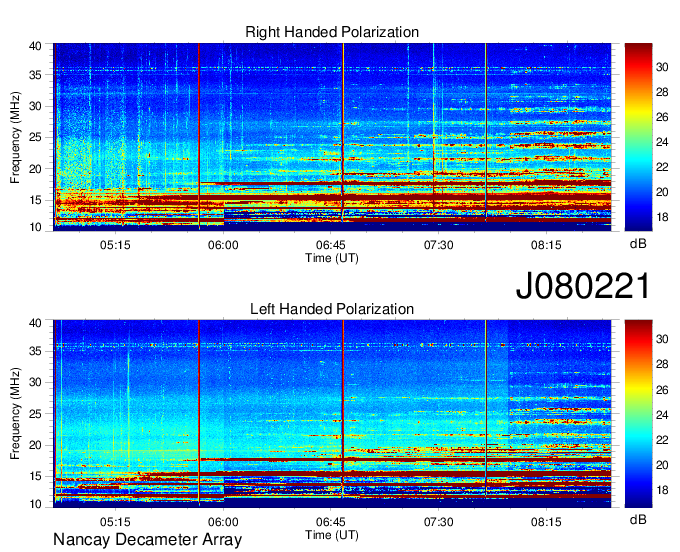Click the 15 MHz tick of left-handed plot
This screenshot has height=552, width=680.
pos(35,477)
